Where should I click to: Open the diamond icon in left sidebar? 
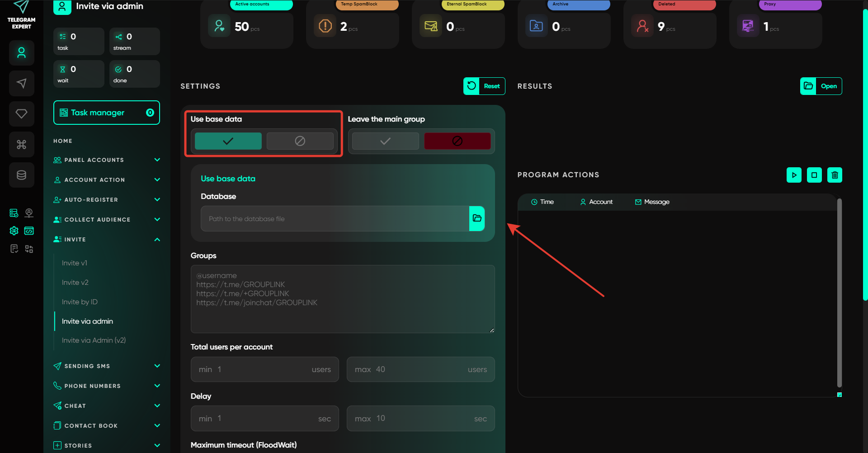pos(21,113)
